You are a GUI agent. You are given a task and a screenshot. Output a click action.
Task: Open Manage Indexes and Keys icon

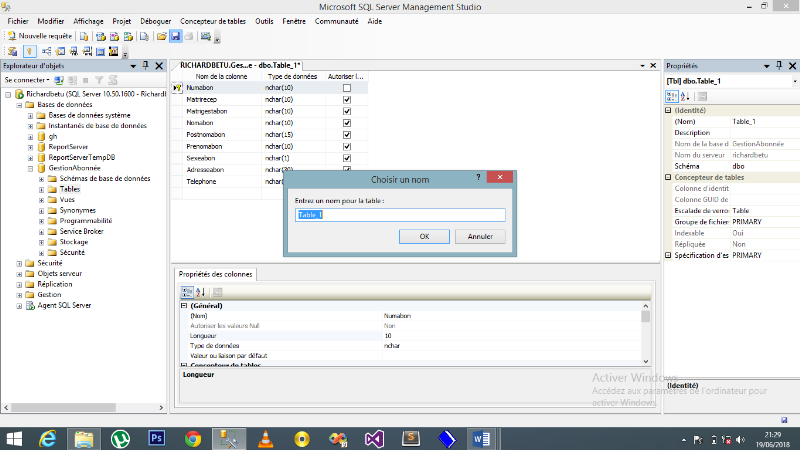click(60, 52)
